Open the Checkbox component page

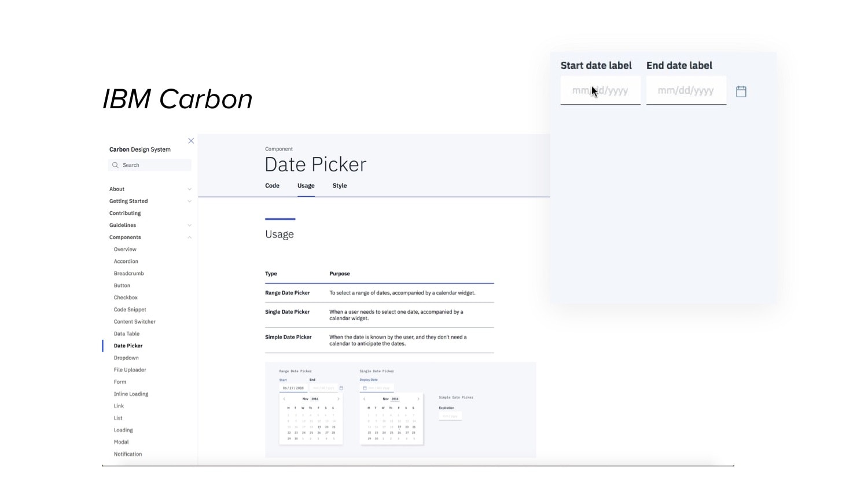pos(126,298)
